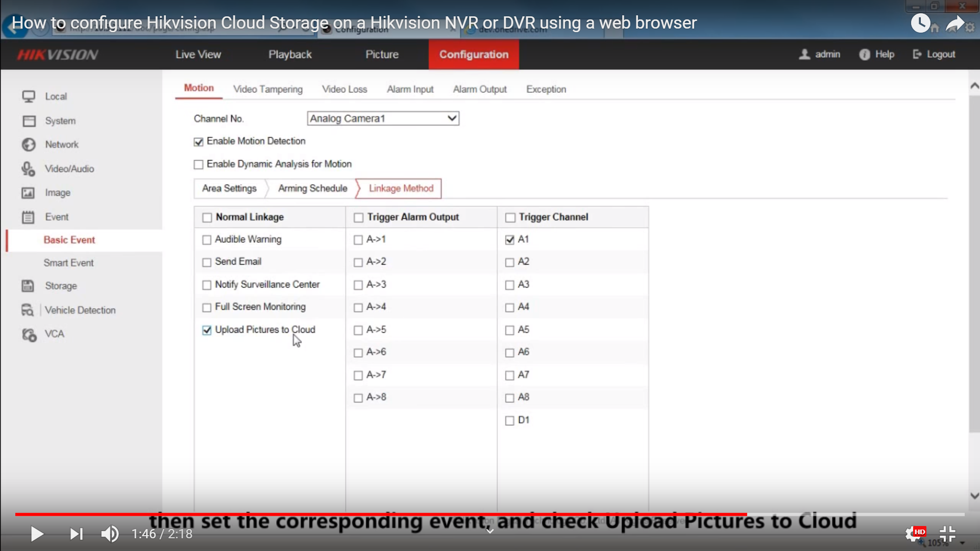Open the Playback top menu
Screen dimensions: 980x551
click(x=290, y=55)
